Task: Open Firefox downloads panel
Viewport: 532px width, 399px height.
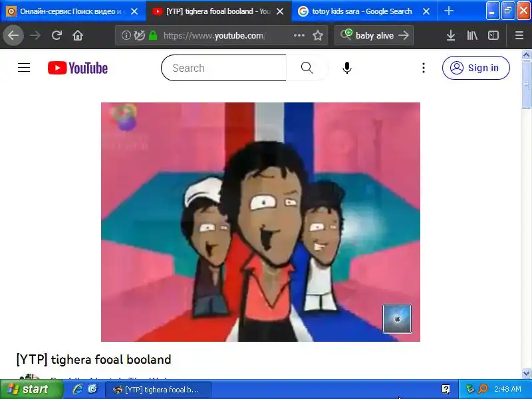Action: pyautogui.click(x=451, y=35)
